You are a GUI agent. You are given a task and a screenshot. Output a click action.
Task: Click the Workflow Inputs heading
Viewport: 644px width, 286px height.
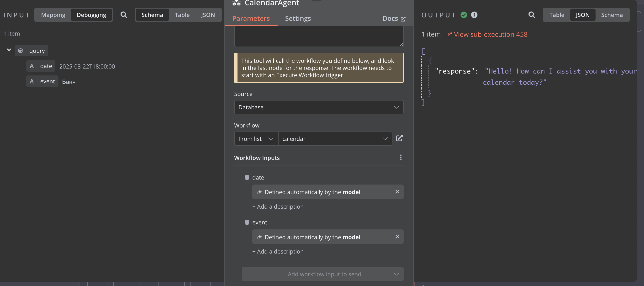click(257, 158)
